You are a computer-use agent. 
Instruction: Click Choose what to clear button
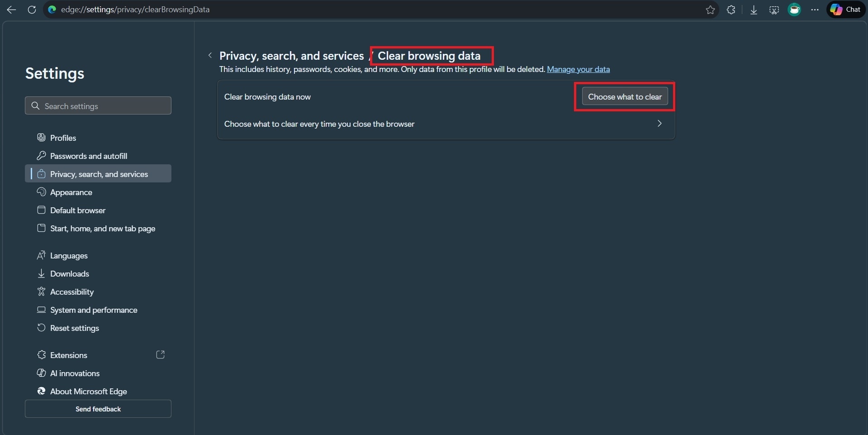coord(625,97)
